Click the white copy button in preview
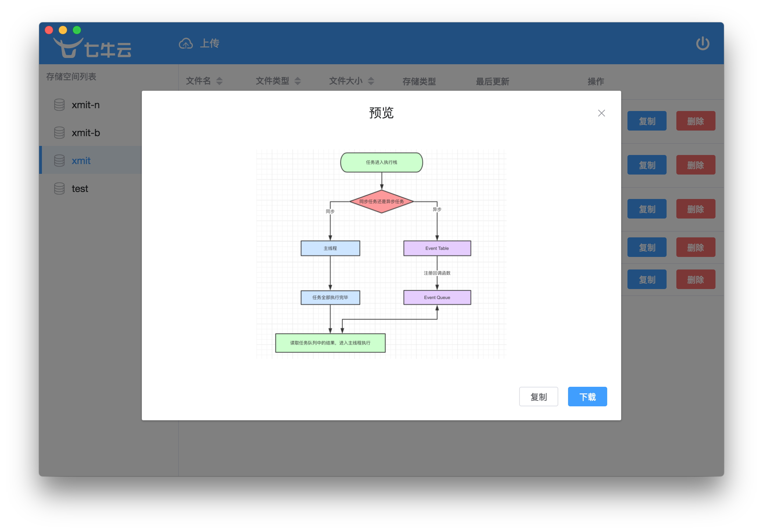 click(538, 397)
